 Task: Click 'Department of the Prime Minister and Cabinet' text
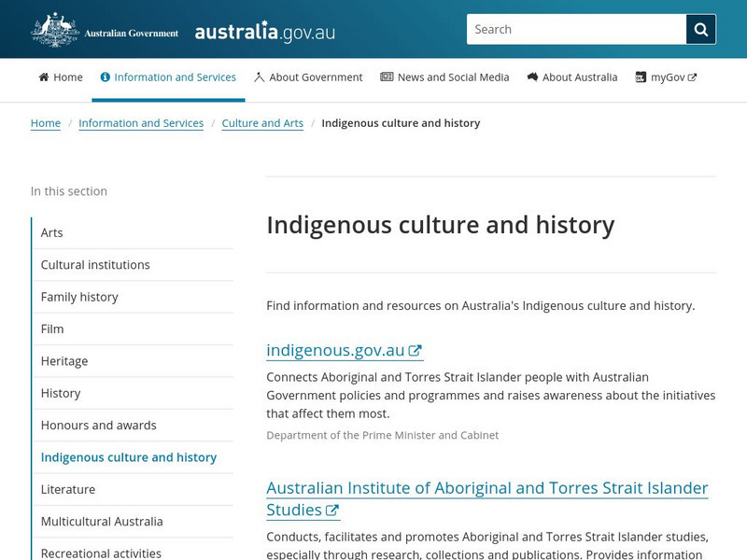tap(382, 435)
